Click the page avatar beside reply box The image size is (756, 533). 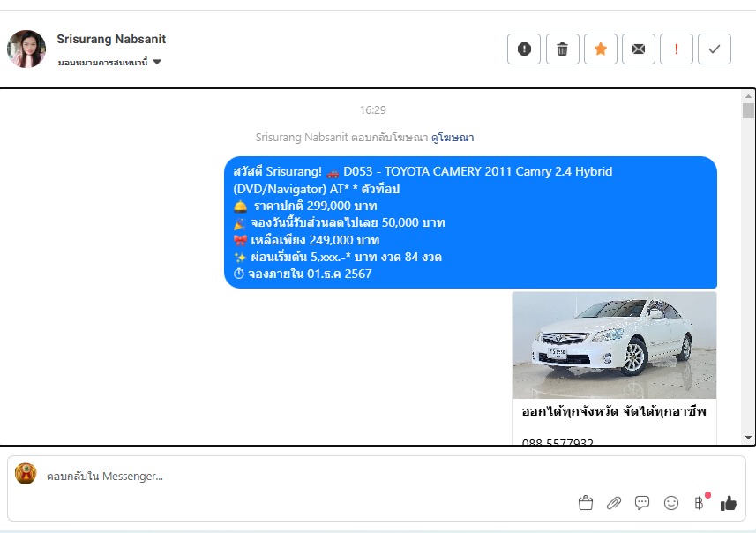[x=26, y=474]
